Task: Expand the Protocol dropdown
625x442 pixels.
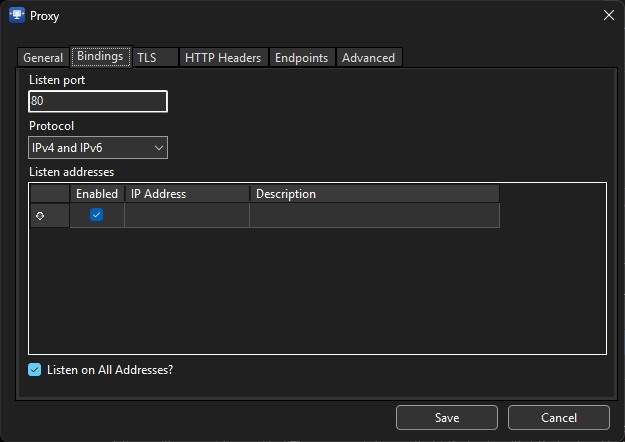Action: point(98,148)
